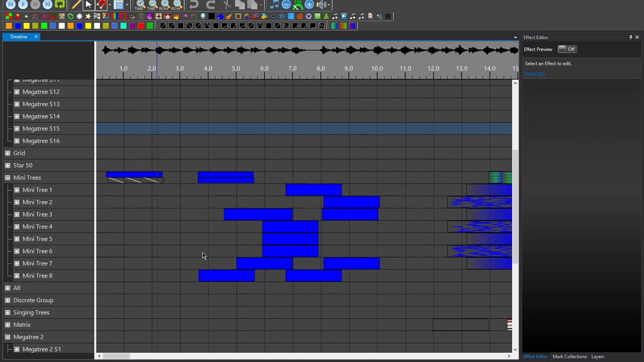Click the speaker volume icon

point(321,5)
